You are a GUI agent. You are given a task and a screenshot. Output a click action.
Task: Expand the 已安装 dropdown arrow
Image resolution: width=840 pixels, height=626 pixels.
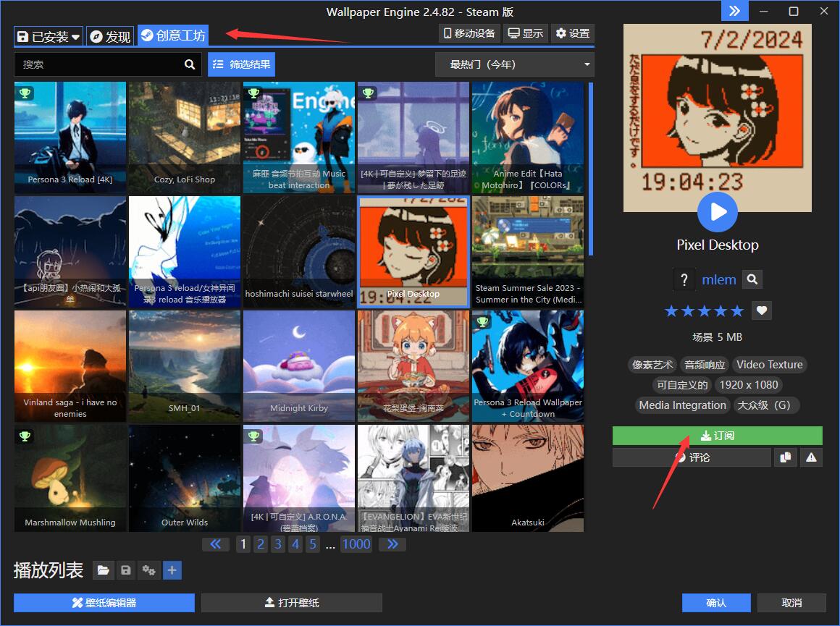[x=75, y=37]
